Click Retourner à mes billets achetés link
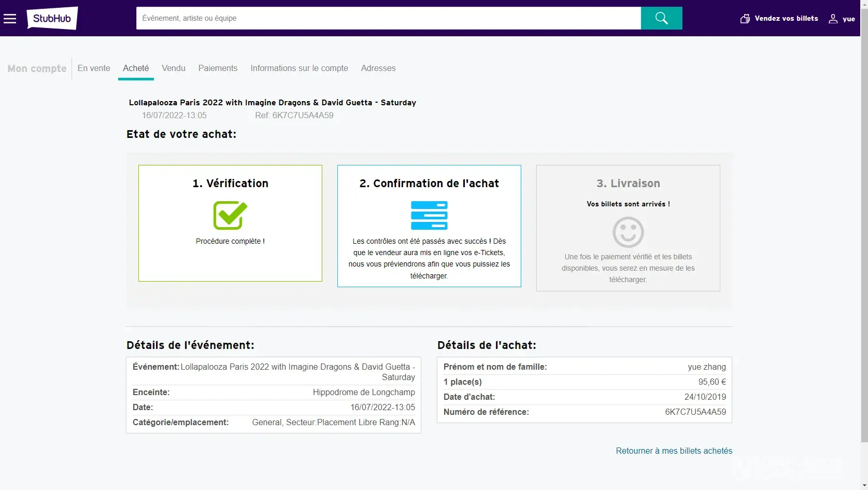 [674, 451]
